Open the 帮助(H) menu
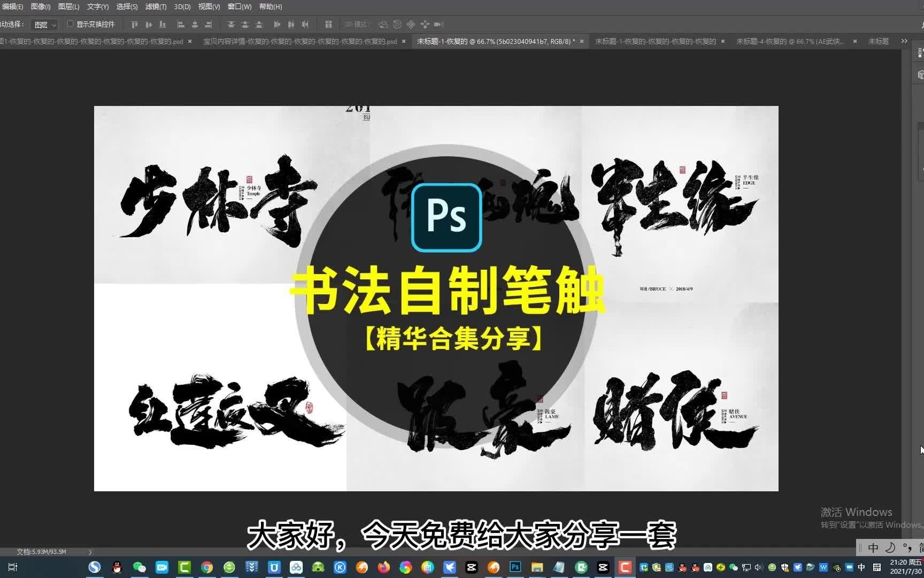The image size is (924, 578). tap(271, 6)
